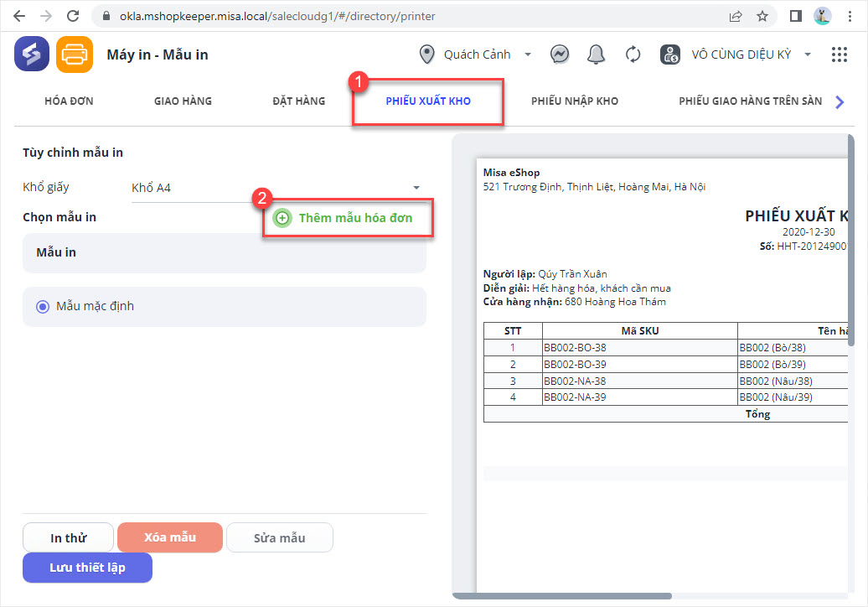Click the share page icon in address bar
Viewport: 868px width, 607px height.
(x=736, y=16)
